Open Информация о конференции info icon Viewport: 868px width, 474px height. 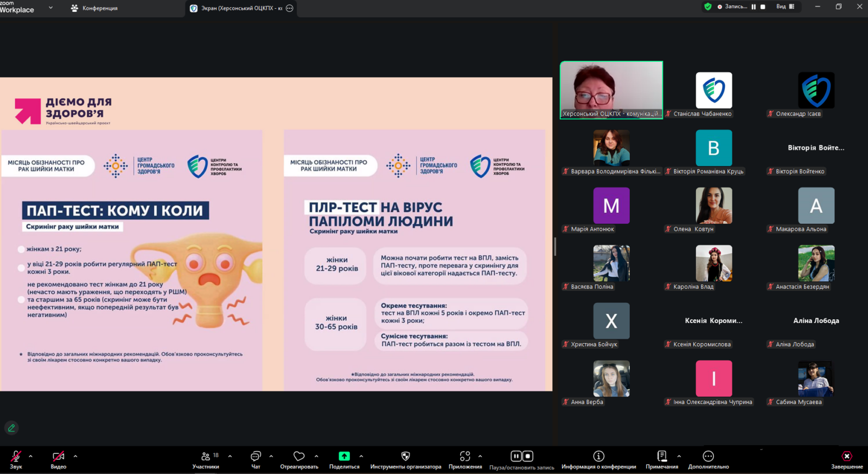[x=598, y=457]
